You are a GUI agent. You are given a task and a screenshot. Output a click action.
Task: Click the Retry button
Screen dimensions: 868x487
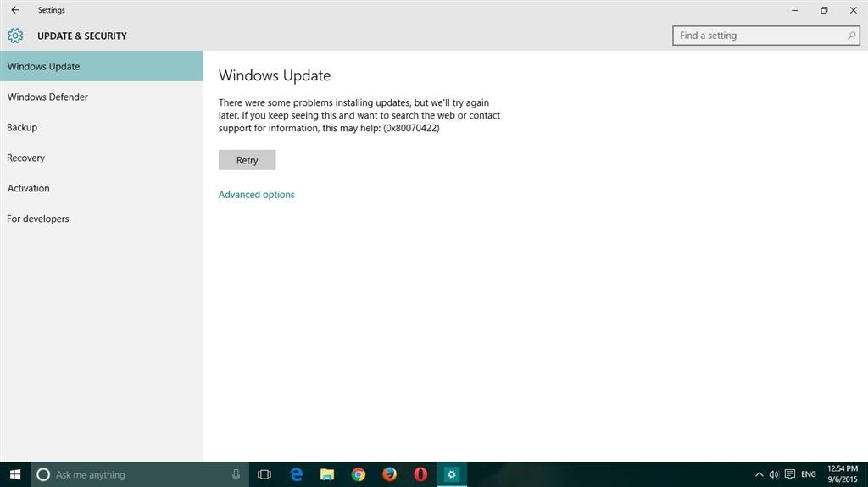pos(247,160)
